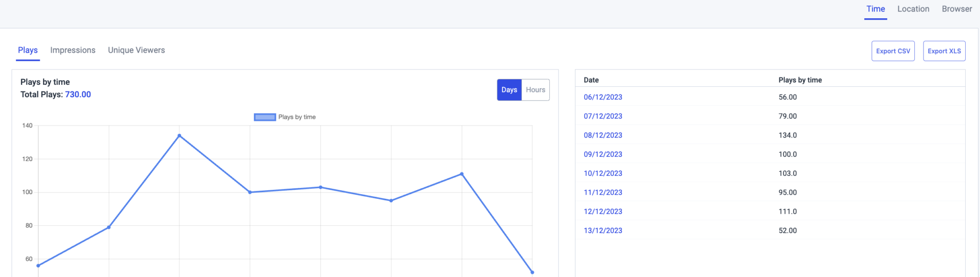Image resolution: width=980 pixels, height=277 pixels.
Task: Open the 06/12/2023 date link
Action: (x=603, y=97)
